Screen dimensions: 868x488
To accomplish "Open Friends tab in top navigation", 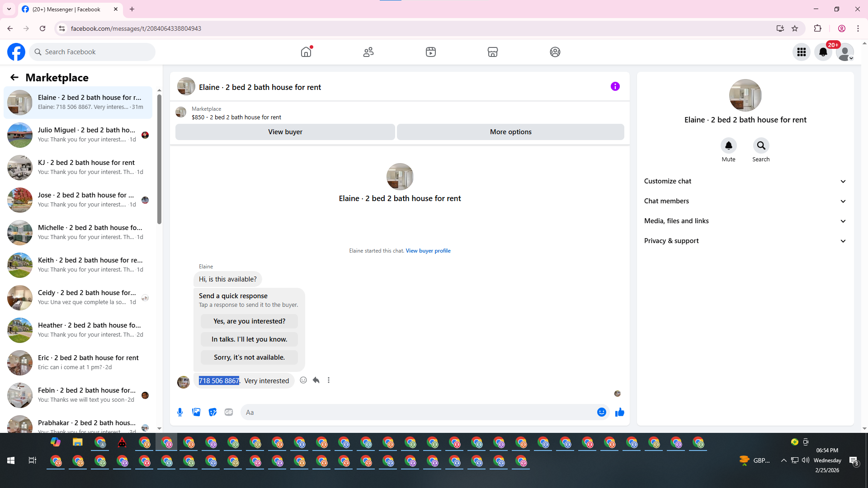I will 368,52.
